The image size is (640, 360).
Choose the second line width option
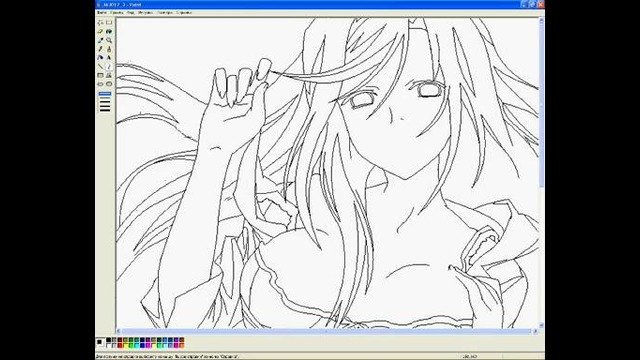105,98
